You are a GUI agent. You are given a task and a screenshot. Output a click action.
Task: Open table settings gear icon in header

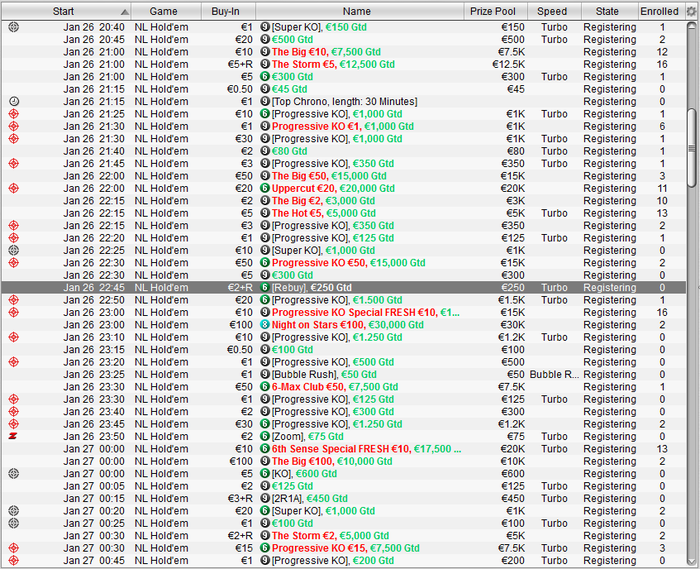(692, 11)
